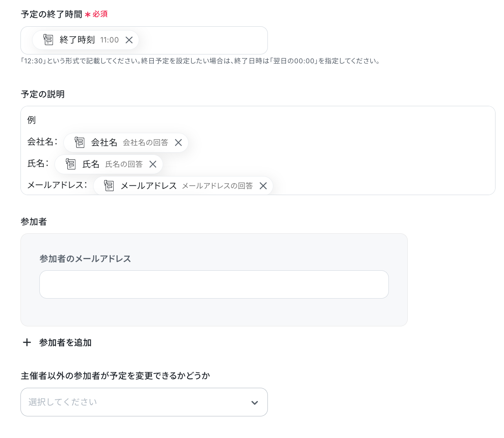Select the メールアドレス chip in description

coord(183,186)
